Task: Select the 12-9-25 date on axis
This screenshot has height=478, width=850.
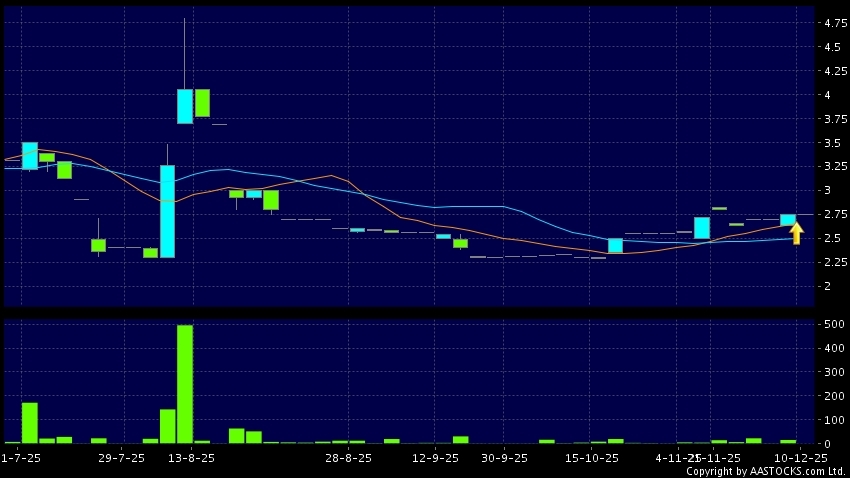Action: point(435,457)
